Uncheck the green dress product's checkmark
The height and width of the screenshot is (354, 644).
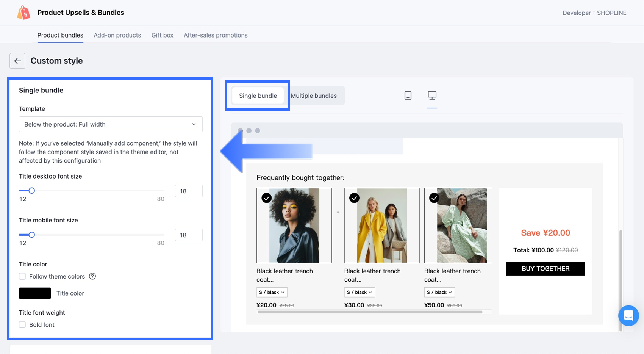(434, 198)
